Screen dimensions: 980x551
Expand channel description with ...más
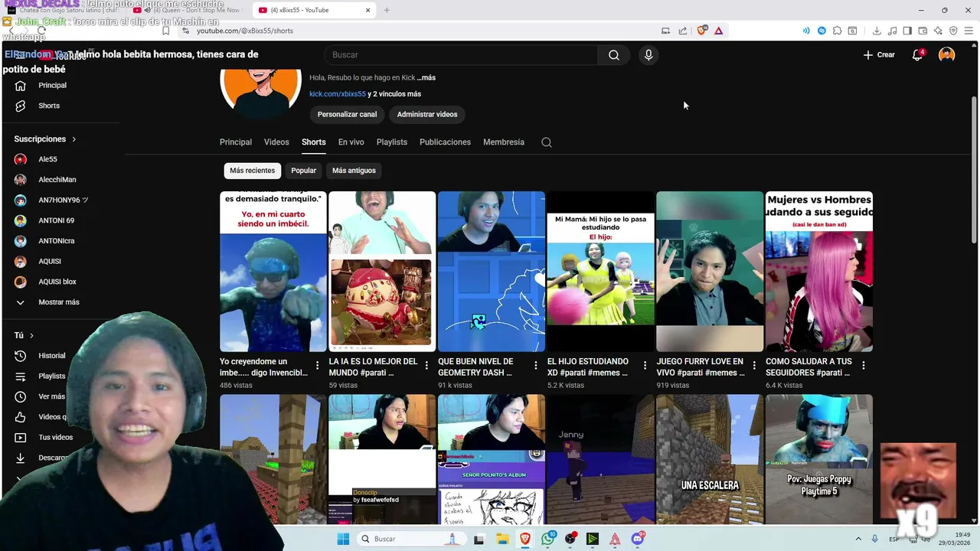[426, 77]
